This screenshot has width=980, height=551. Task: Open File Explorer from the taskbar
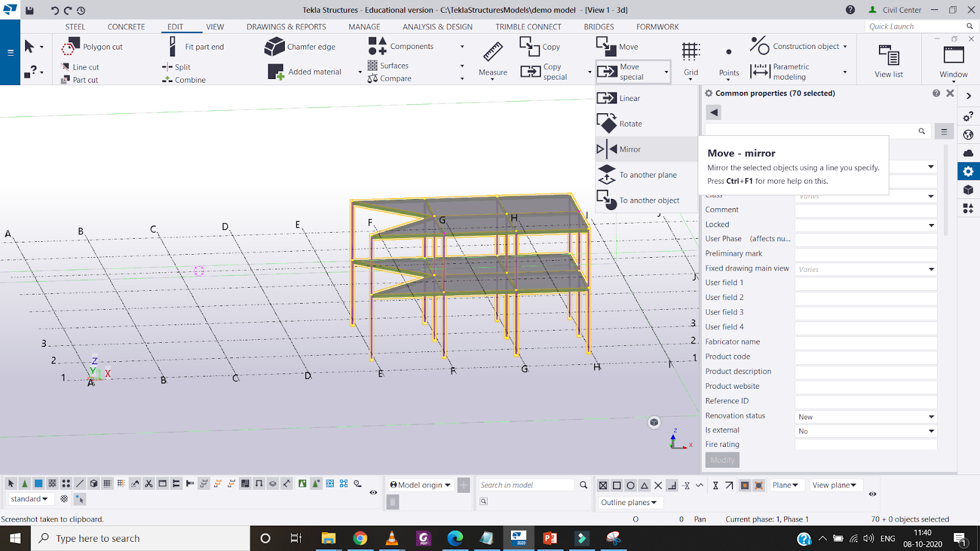coord(328,538)
